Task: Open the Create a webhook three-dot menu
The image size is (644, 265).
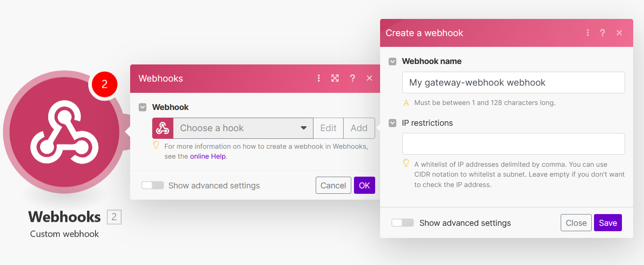Action: (588, 33)
